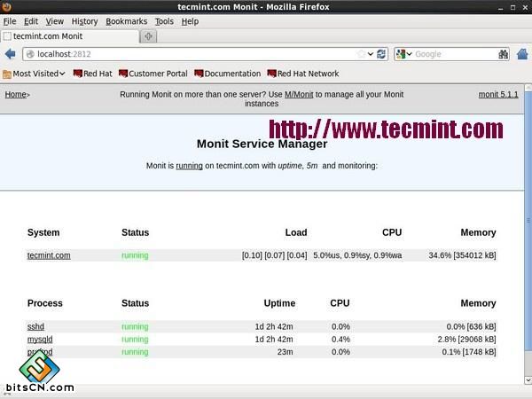
Task: Open the mysqld process link
Action: click(40, 339)
